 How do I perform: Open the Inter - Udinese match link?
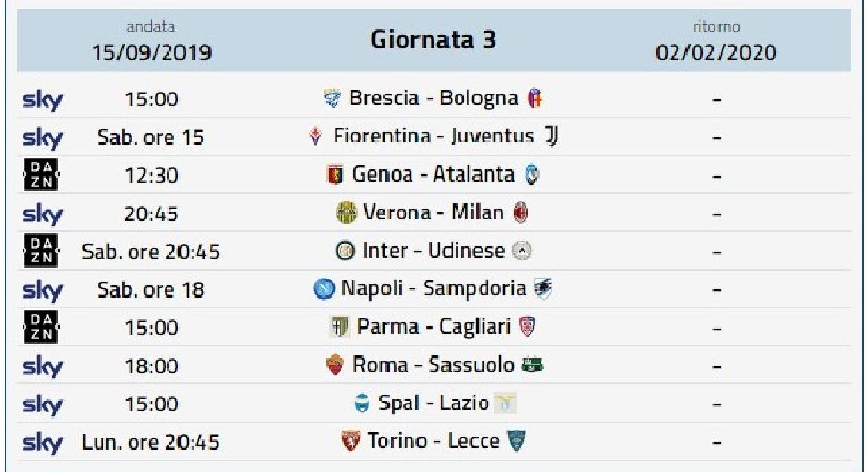(x=434, y=251)
